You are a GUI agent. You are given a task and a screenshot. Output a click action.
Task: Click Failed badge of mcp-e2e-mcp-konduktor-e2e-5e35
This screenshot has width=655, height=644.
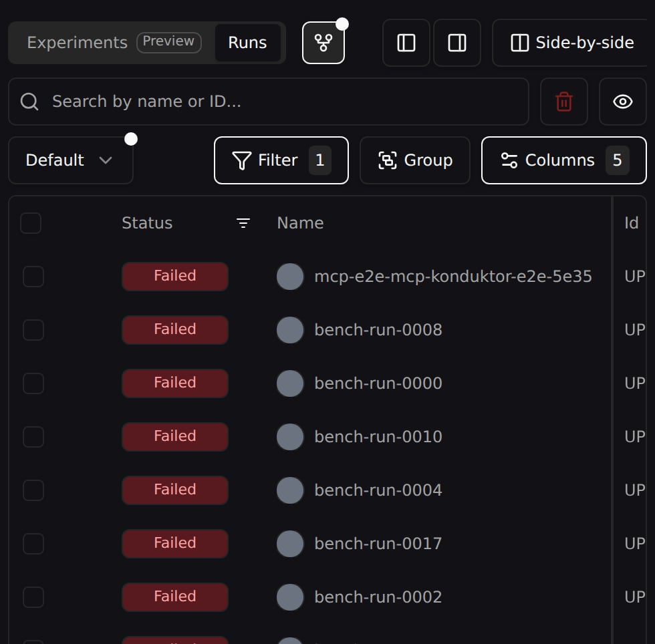[175, 277]
